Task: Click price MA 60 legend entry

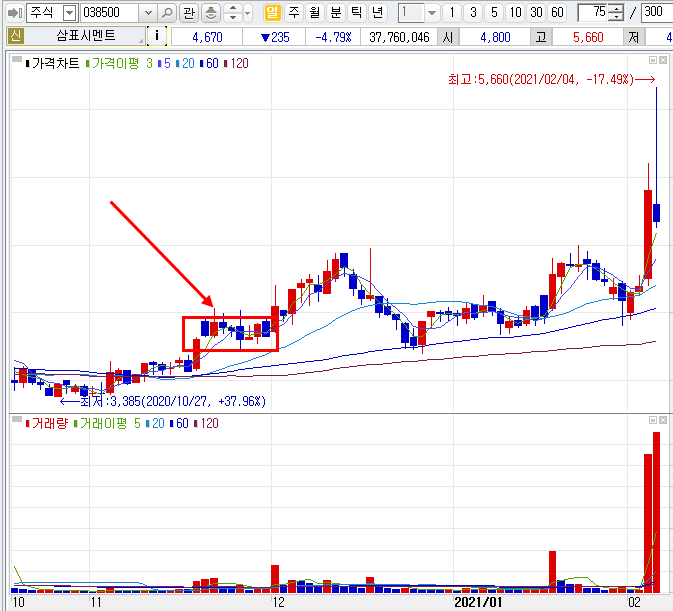Action: (x=209, y=64)
